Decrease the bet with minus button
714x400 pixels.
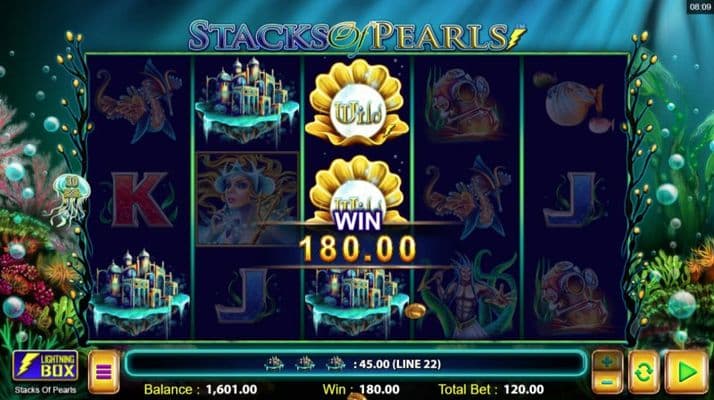(x=607, y=383)
